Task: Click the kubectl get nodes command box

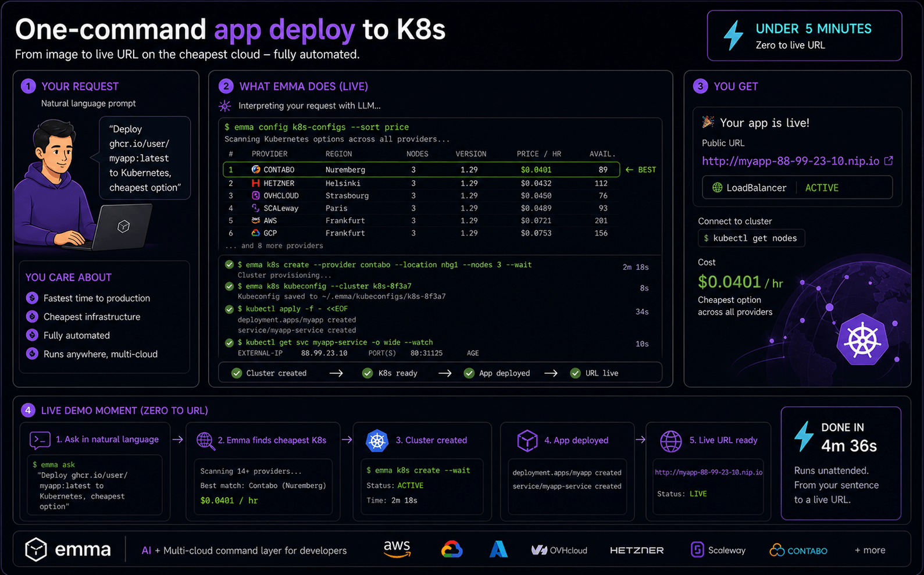Action: pos(751,238)
